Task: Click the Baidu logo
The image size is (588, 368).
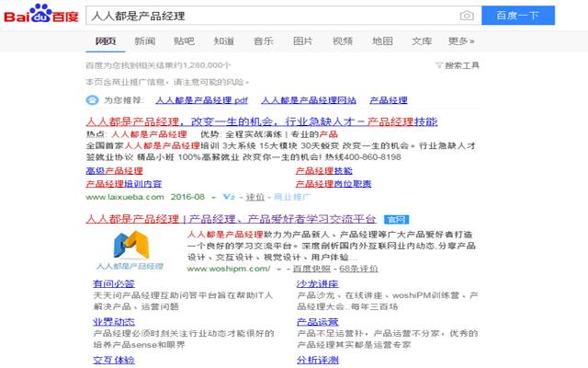Action: pos(41,14)
